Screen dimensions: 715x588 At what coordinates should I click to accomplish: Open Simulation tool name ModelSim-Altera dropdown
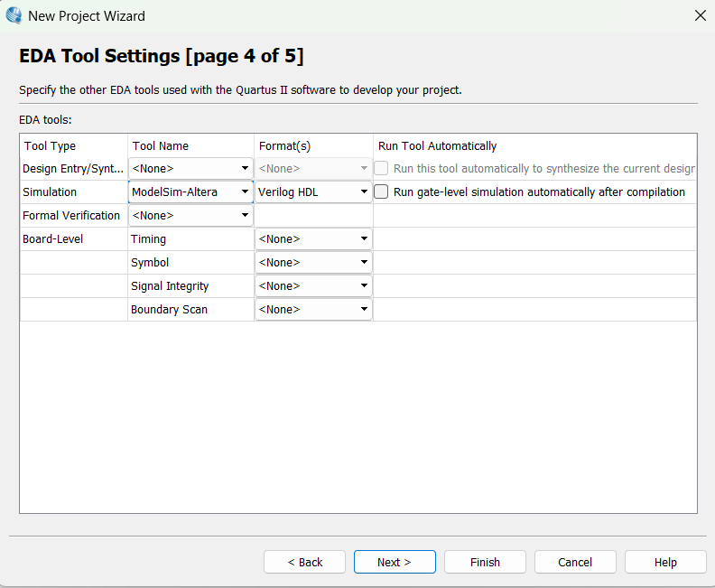[x=190, y=192]
